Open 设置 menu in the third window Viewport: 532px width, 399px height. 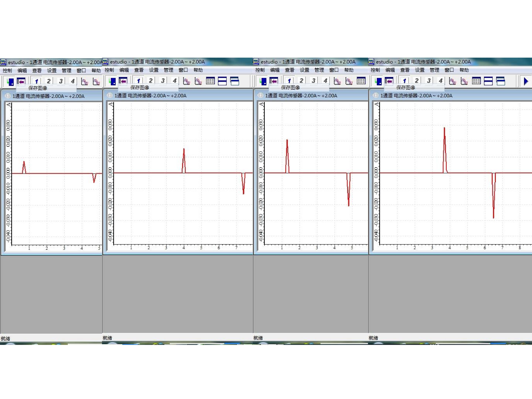(304, 70)
